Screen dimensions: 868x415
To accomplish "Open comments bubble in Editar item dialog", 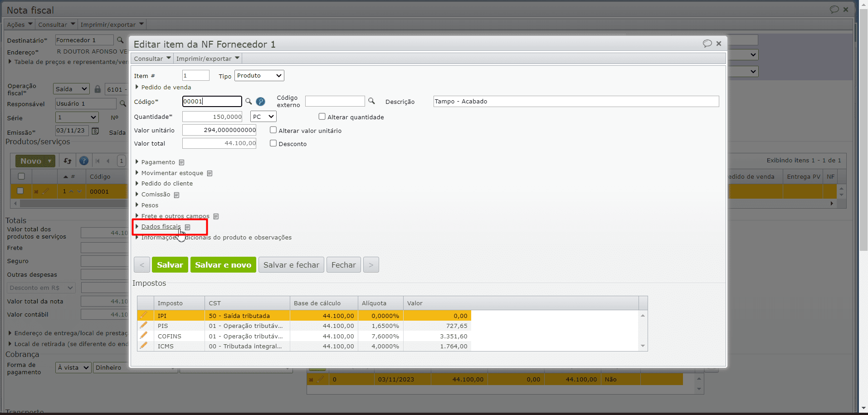I will (707, 44).
